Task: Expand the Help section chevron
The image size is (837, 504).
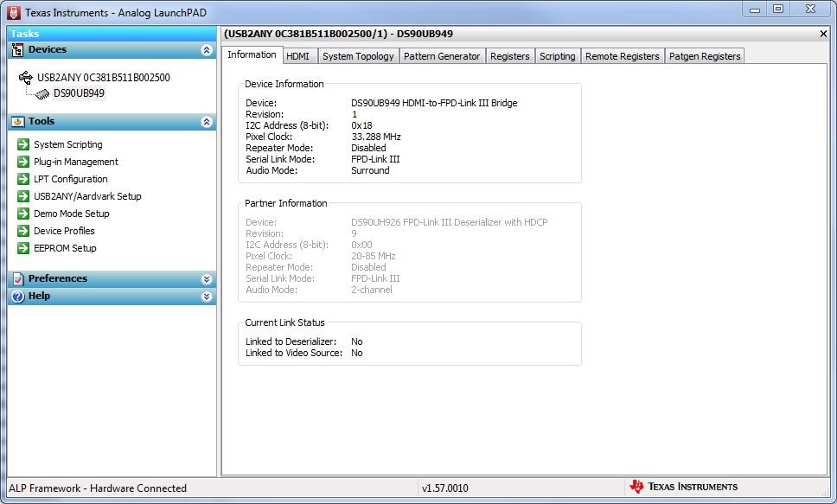Action: [207, 297]
